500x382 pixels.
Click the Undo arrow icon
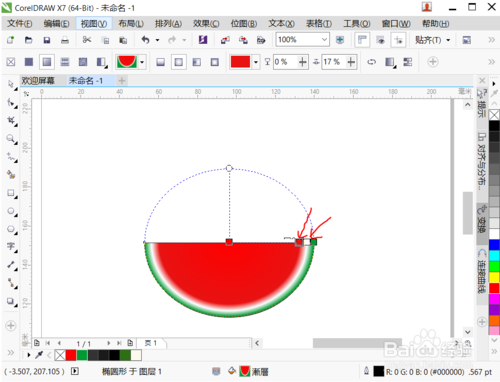[x=145, y=40]
